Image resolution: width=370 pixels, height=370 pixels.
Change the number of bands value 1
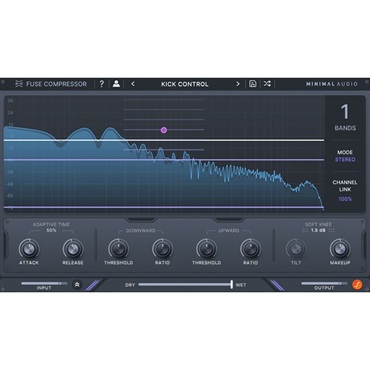[x=345, y=112]
